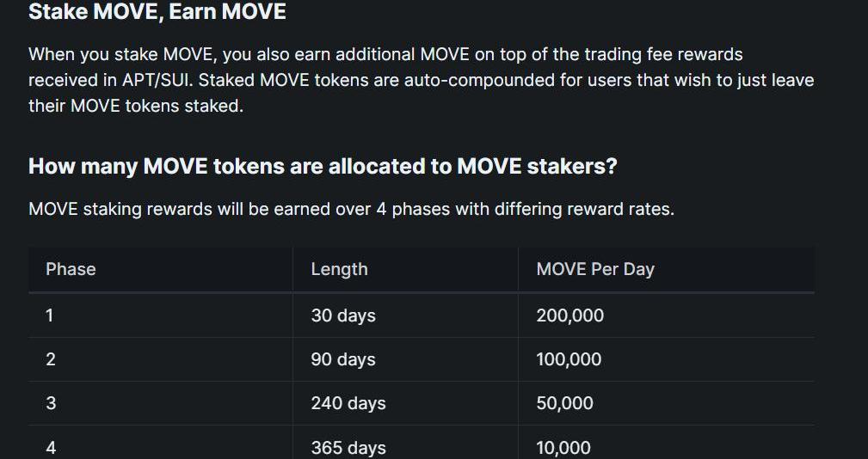
Task: Select the "How many MOVE tokens are allocated" heading
Action: point(323,166)
